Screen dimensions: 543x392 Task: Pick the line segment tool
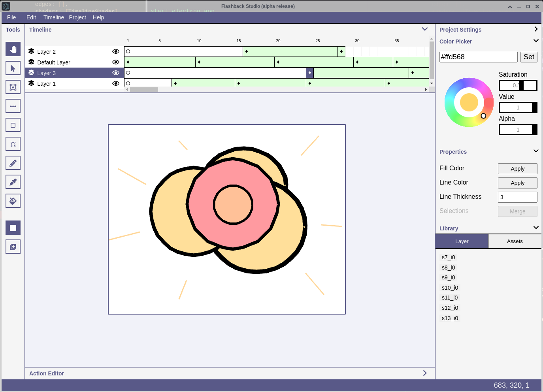[13, 106]
